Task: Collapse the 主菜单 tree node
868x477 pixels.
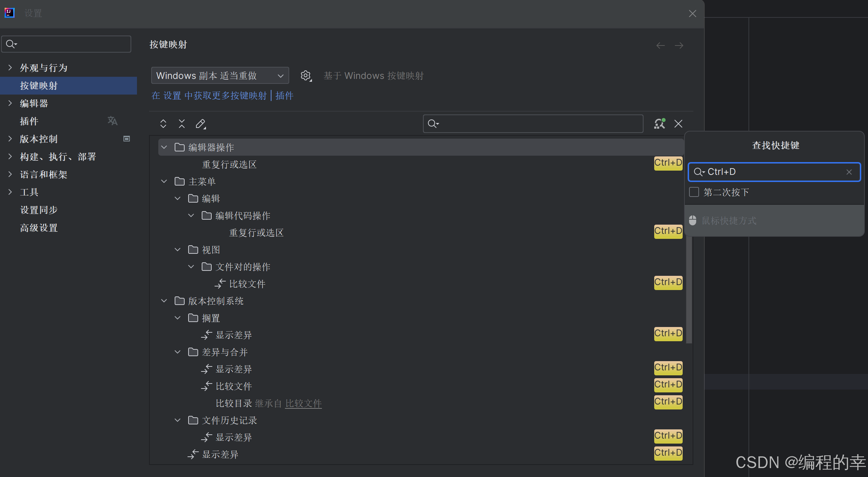Action: coord(164,181)
